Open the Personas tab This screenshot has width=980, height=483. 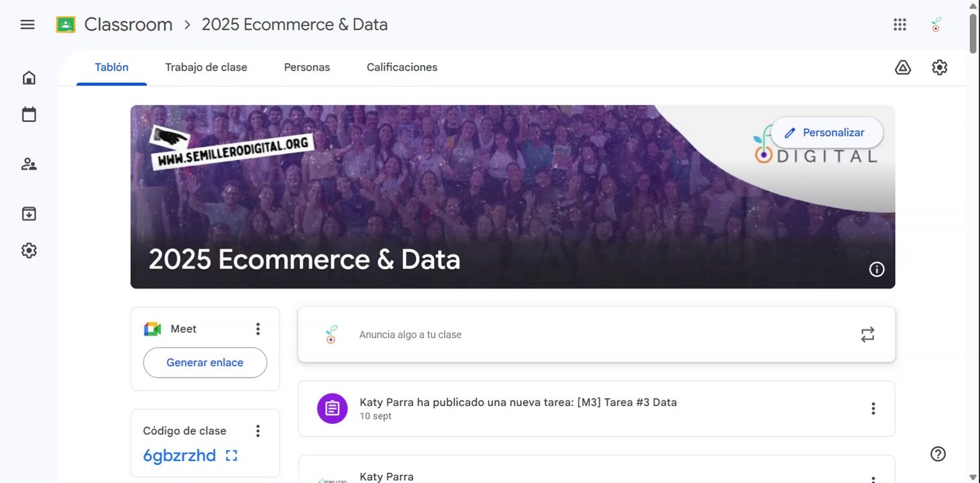coord(307,68)
